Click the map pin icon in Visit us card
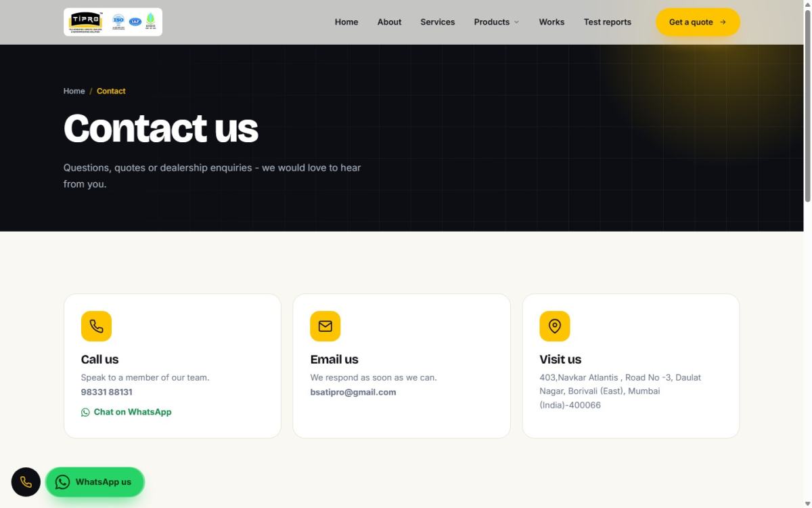The width and height of the screenshot is (812, 508). coord(555,326)
